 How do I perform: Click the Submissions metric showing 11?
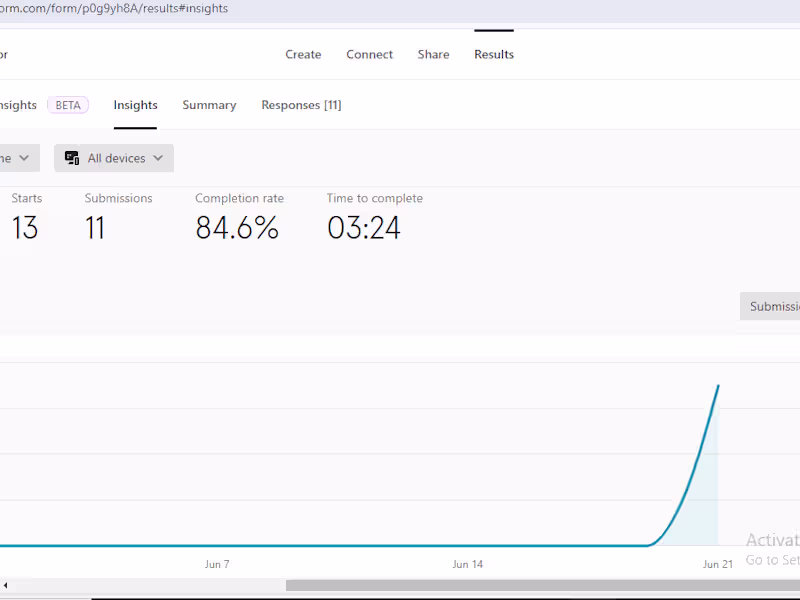95,227
